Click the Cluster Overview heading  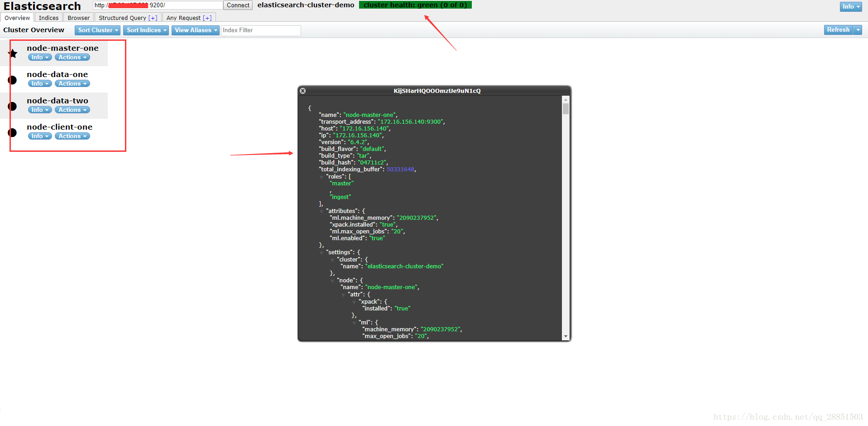pos(34,30)
